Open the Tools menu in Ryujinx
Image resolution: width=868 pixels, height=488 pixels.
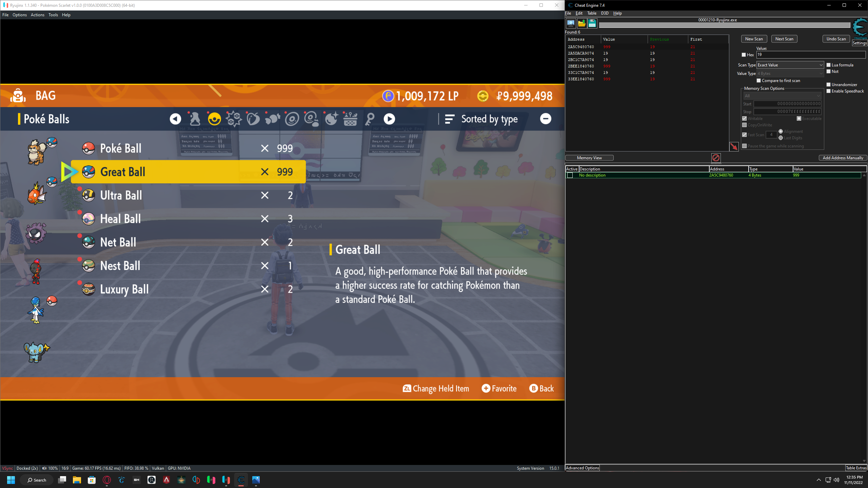click(x=53, y=15)
